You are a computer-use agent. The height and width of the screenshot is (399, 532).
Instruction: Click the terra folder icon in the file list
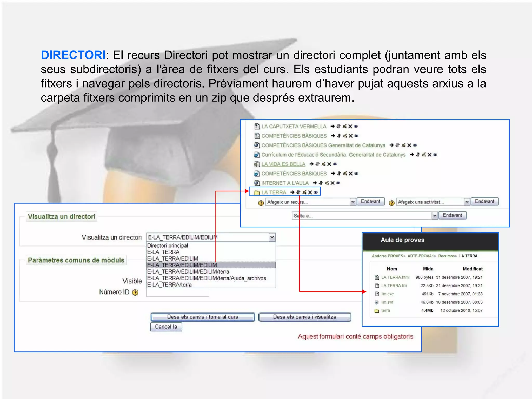point(377,311)
